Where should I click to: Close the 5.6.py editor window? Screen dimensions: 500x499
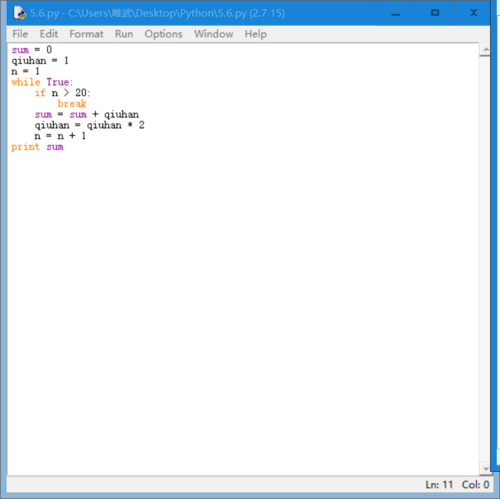point(473,13)
